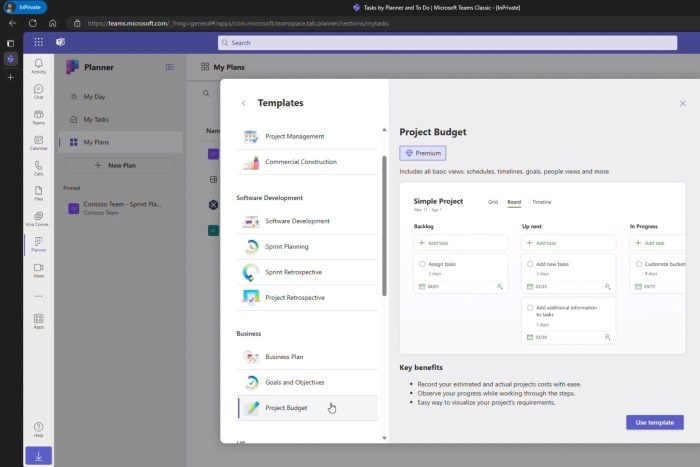Add a new browser tab with plus
The width and height of the screenshot is (700, 467).
pos(10,77)
